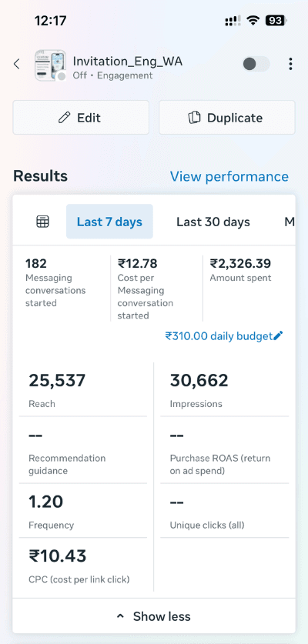Viewport: 308px width, 644px height.
Task: Toggle the Invitation_Eng_WA campaign switch on
Action: 256,64
